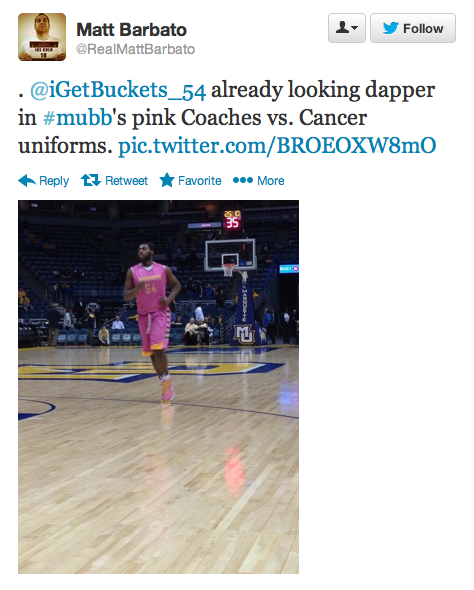Click the Follow button
Screen dimensions: 474x590
(x=413, y=28)
